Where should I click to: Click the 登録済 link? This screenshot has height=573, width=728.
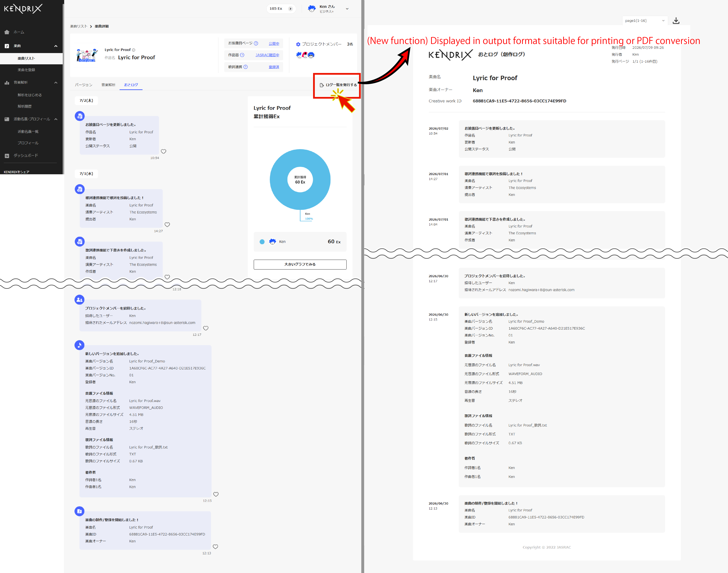274,67
